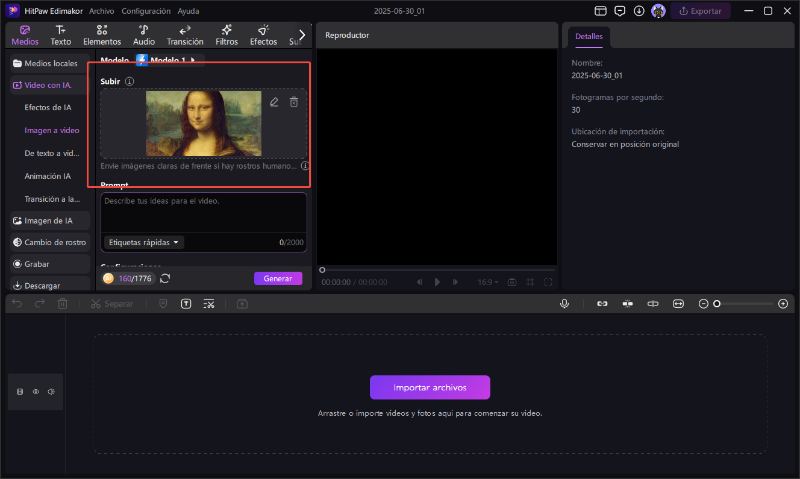Focus the prompt description text box
Image resolution: width=800 pixels, height=479 pixels.
[204, 213]
